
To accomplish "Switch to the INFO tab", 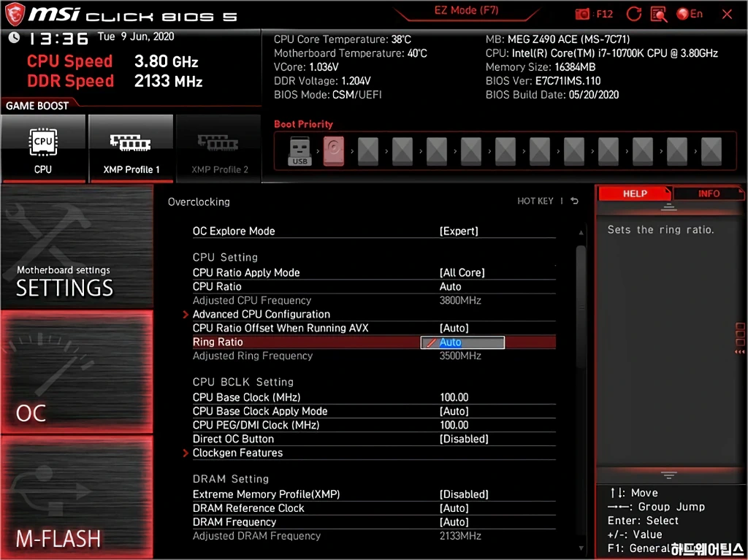I will [709, 193].
